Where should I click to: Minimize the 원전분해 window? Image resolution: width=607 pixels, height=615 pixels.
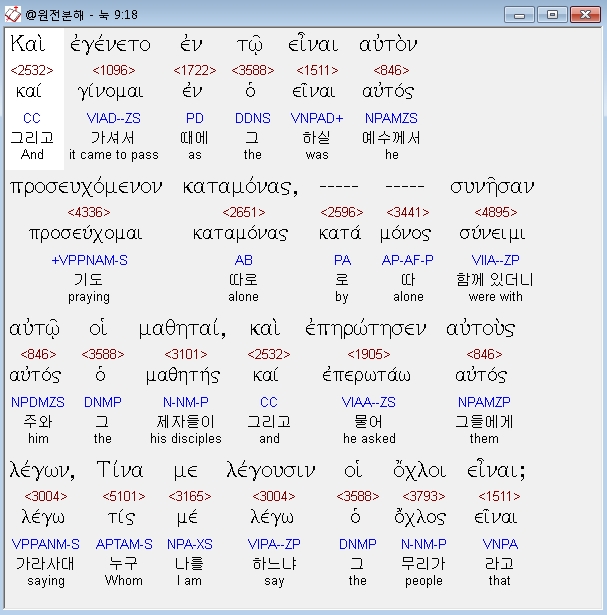click(519, 15)
